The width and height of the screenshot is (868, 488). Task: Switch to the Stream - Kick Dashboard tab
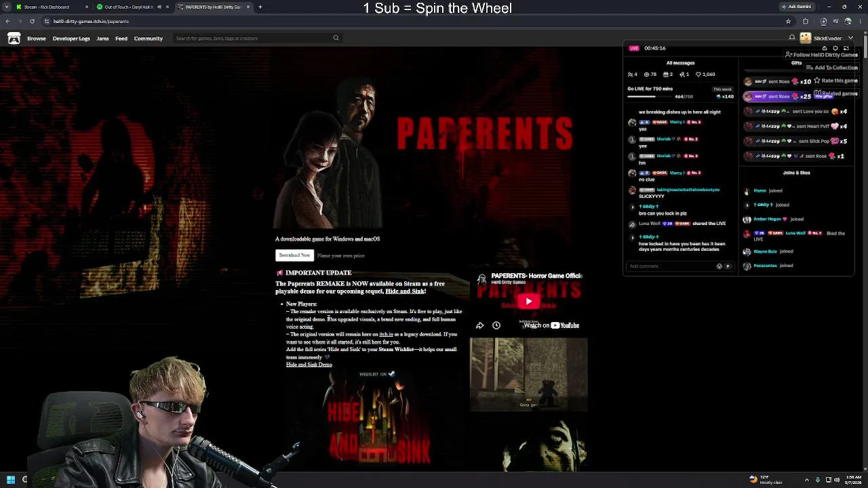click(x=52, y=7)
